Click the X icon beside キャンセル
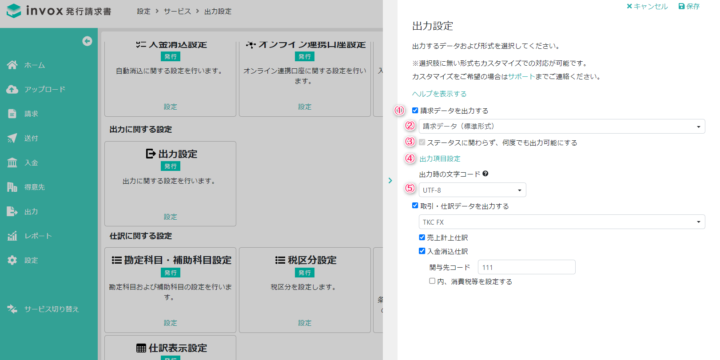The image size is (720, 360). point(629,6)
